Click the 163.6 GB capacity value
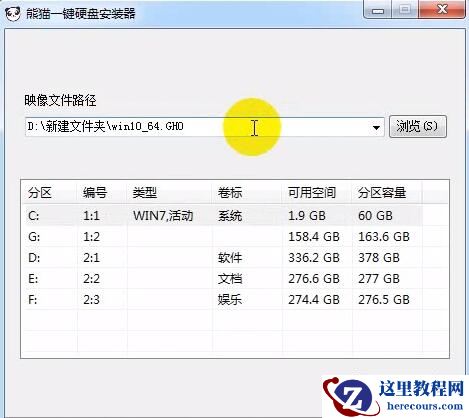Image resolution: width=469 pixels, height=418 pixels. click(x=384, y=237)
